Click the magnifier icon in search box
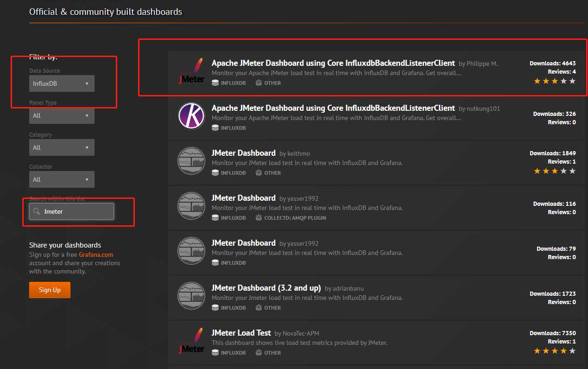Screen dimensions: 588x369 click(37, 211)
